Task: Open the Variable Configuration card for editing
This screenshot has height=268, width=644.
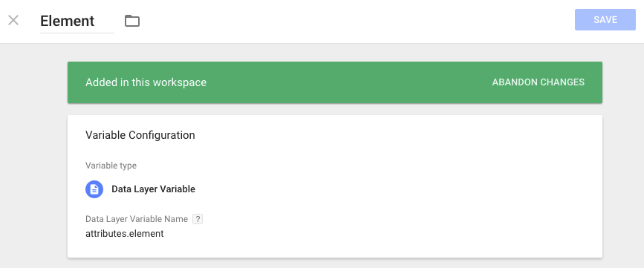Action: pyautogui.click(x=335, y=186)
